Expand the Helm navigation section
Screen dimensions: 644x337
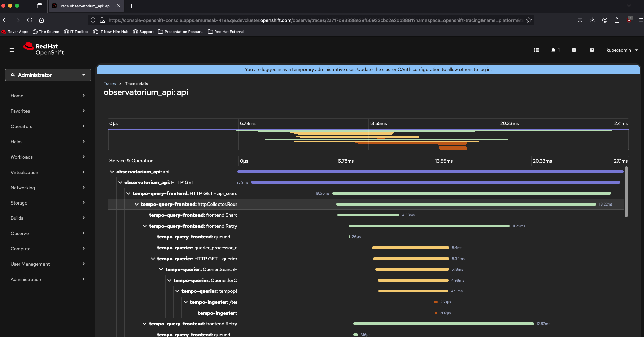[48, 142]
